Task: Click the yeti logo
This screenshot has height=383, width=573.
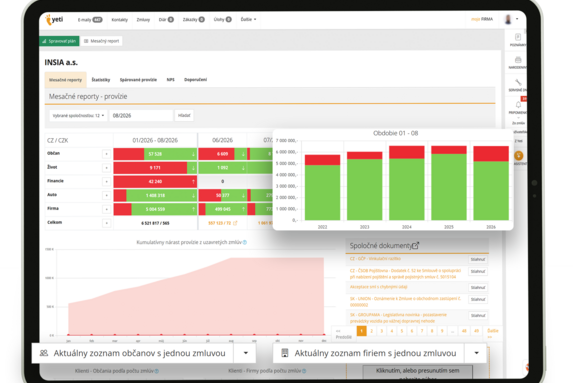Action: tap(54, 19)
